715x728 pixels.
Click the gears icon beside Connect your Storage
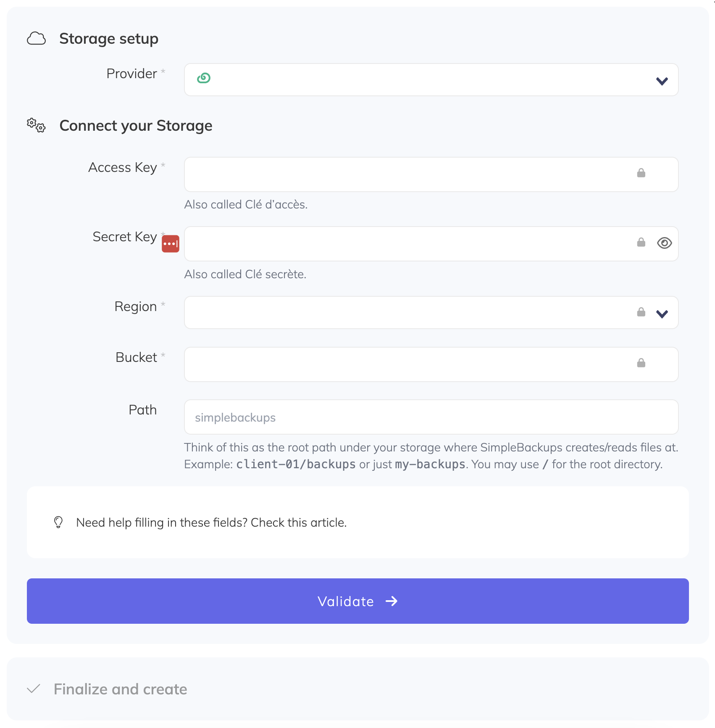point(36,125)
